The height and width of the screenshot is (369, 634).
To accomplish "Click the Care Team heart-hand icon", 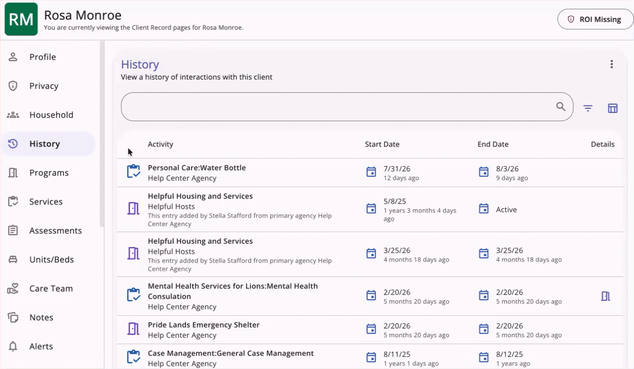I will pos(13,289).
